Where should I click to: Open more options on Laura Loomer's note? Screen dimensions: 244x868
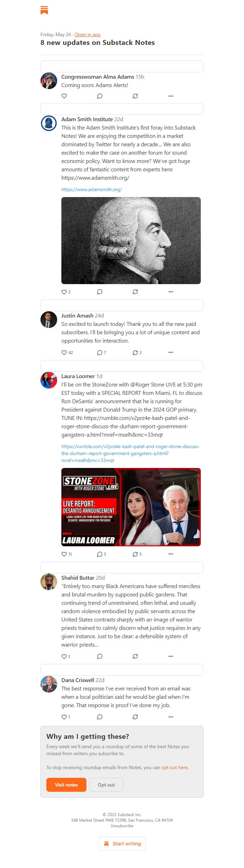pos(171,554)
